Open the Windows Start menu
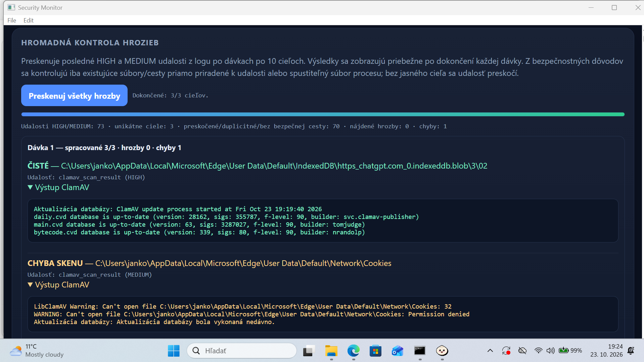The width and height of the screenshot is (644, 362). tap(174, 351)
